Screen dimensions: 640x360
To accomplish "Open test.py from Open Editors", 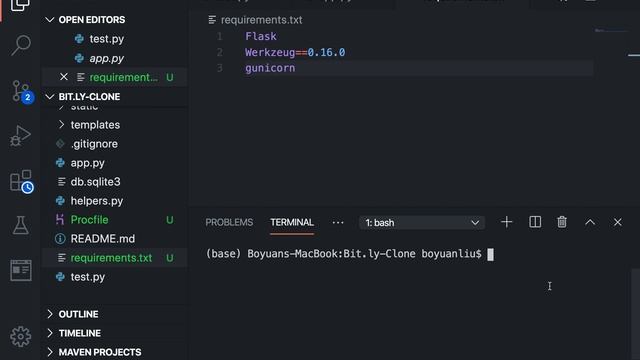I will 107,39.
